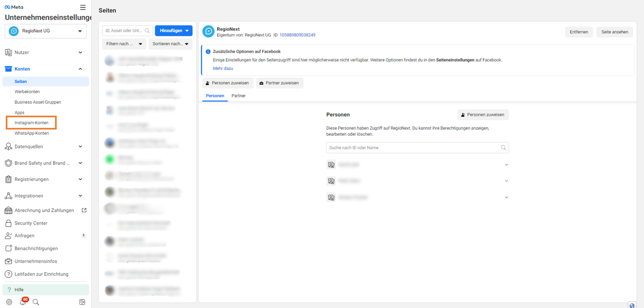Expand the Integrationen section chevron

pyautogui.click(x=80, y=196)
